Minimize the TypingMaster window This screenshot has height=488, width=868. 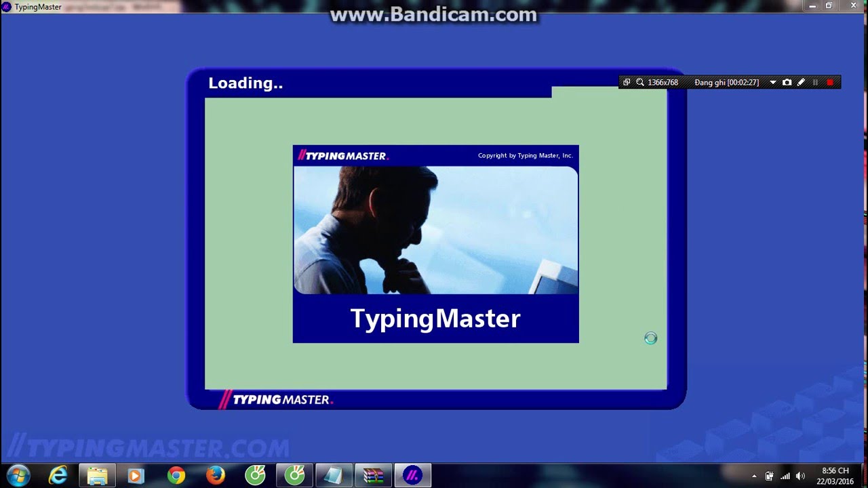click(812, 5)
